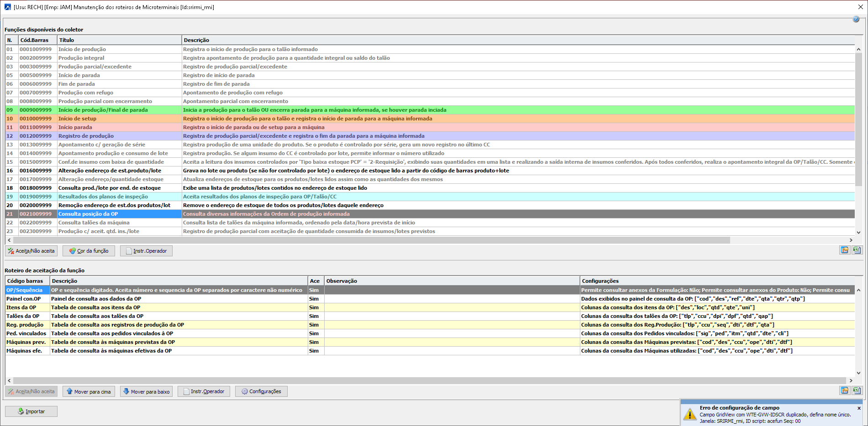Sort by the Título column header
This screenshot has width=868, height=426.
(119, 40)
